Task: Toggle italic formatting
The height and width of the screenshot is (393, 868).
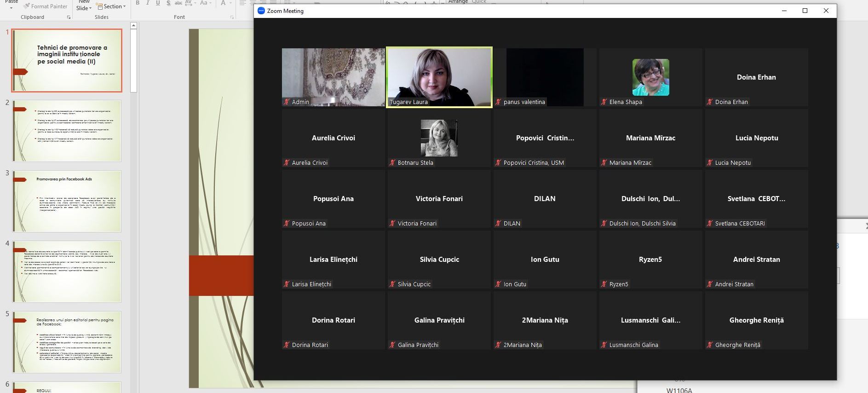Action: [148, 3]
